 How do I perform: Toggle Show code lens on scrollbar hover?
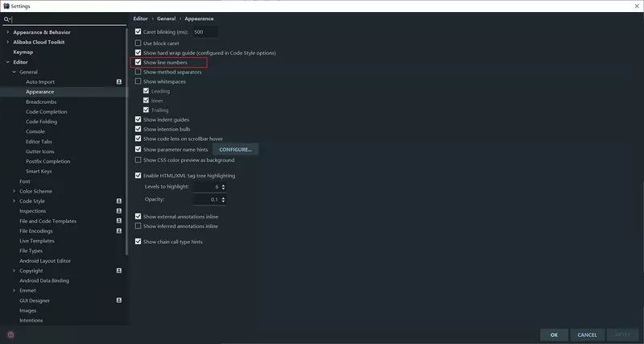138,139
